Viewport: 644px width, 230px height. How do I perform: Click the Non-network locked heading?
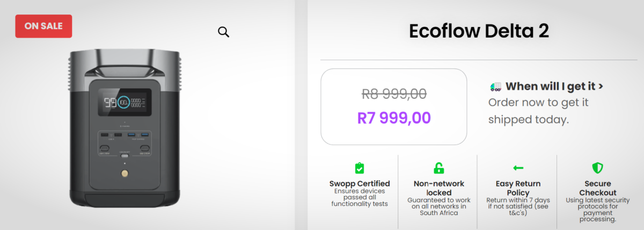(x=438, y=188)
